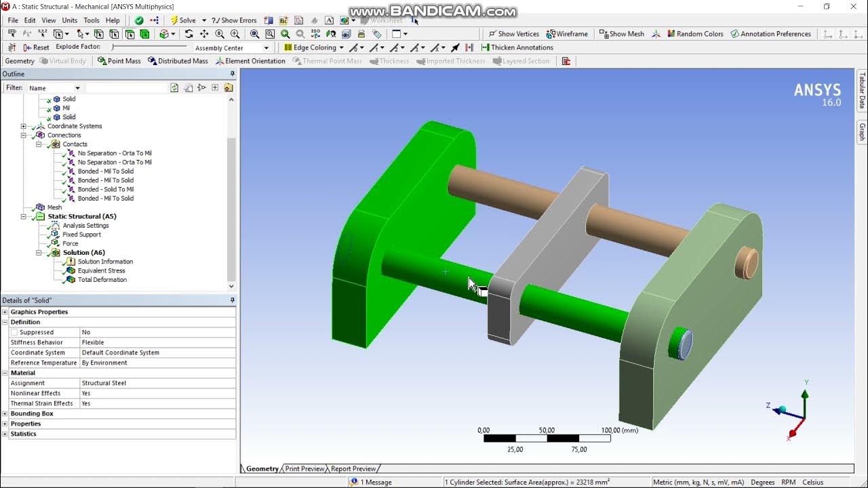The image size is (868, 488).
Task: Select Total Deformation result
Action: [102, 280]
